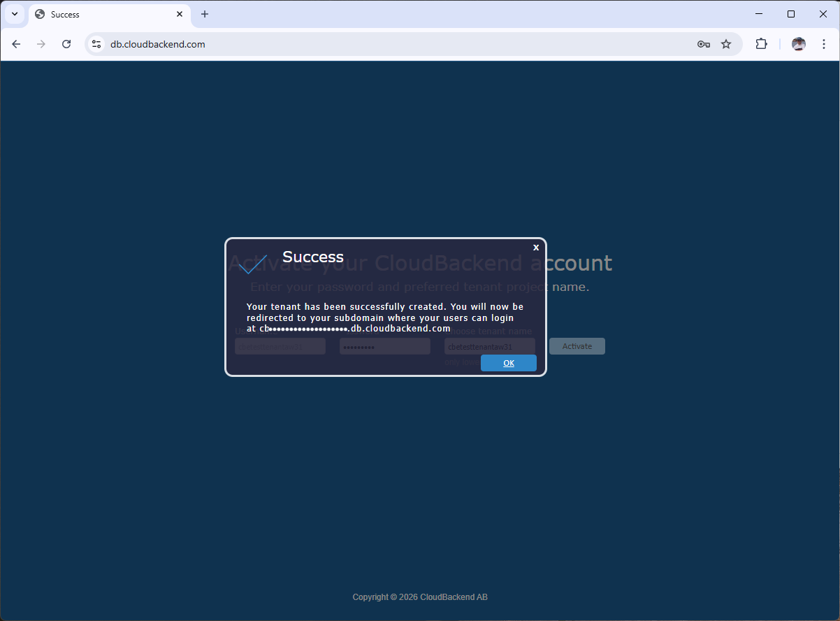Dismiss the Success dialog with x
This screenshot has width=840, height=621.
tap(536, 248)
